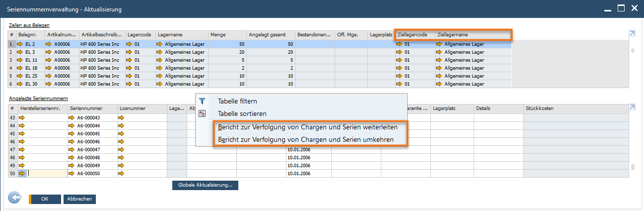The image size is (644, 211).
Task: Click the Menge column header
Action: (x=227, y=34)
